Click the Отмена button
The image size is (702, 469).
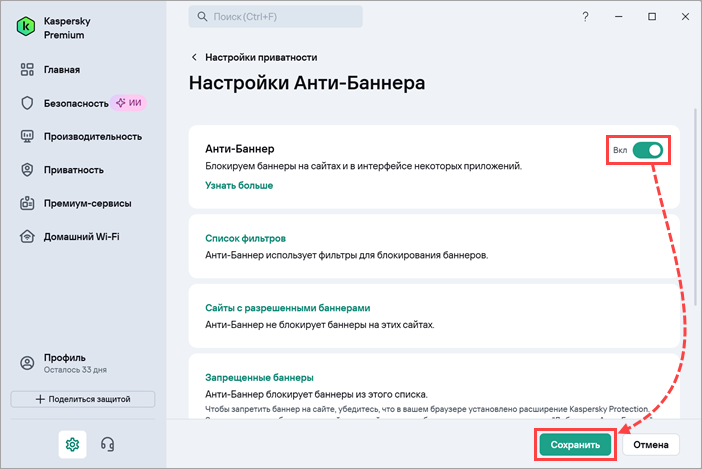(651, 445)
